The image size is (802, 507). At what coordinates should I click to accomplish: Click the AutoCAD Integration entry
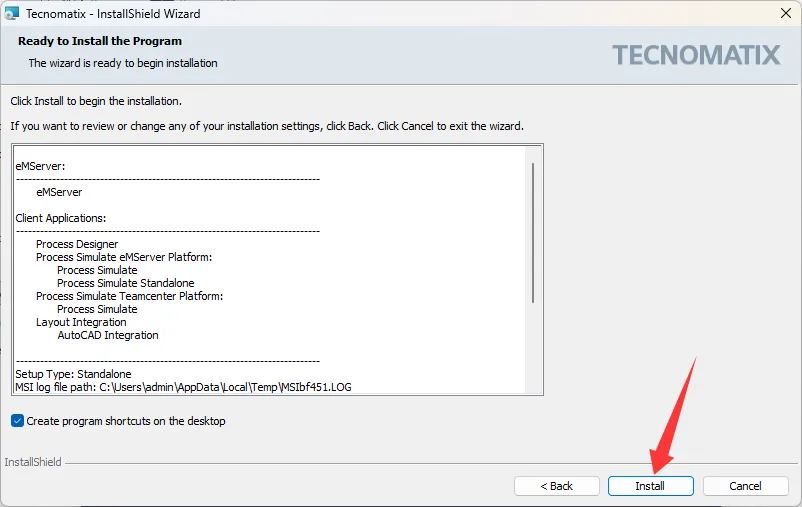[x=108, y=335]
